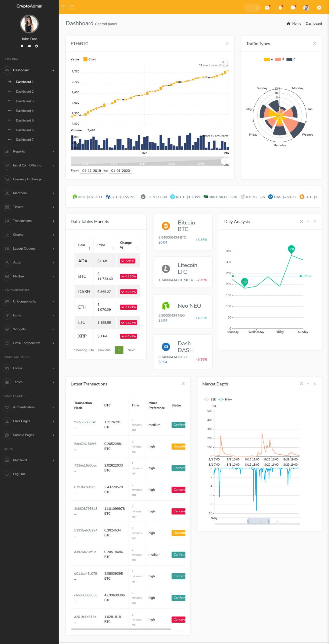Click the From date input field
Image resolution: width=329 pixels, height=644 pixels.
(x=92, y=171)
